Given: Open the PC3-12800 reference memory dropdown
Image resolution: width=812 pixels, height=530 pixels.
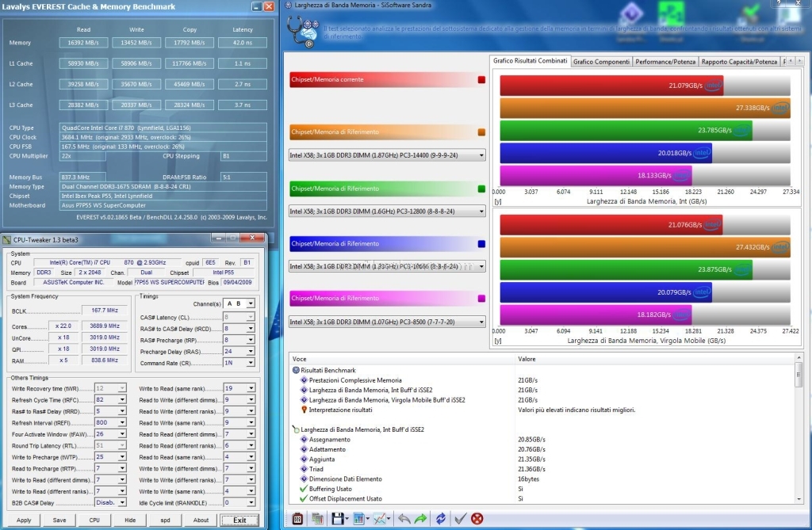Looking at the screenshot, I should tap(387, 212).
